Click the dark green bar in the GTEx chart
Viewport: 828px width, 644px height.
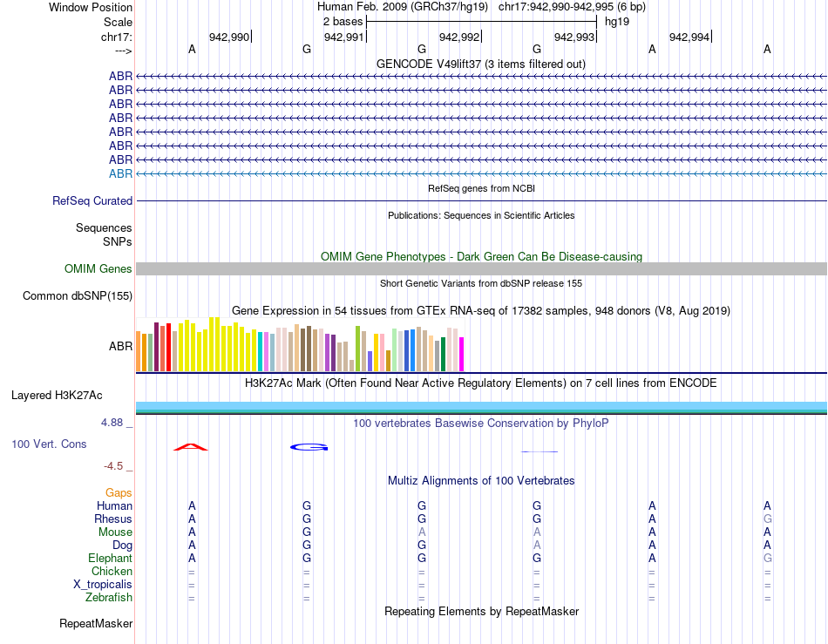point(443,354)
